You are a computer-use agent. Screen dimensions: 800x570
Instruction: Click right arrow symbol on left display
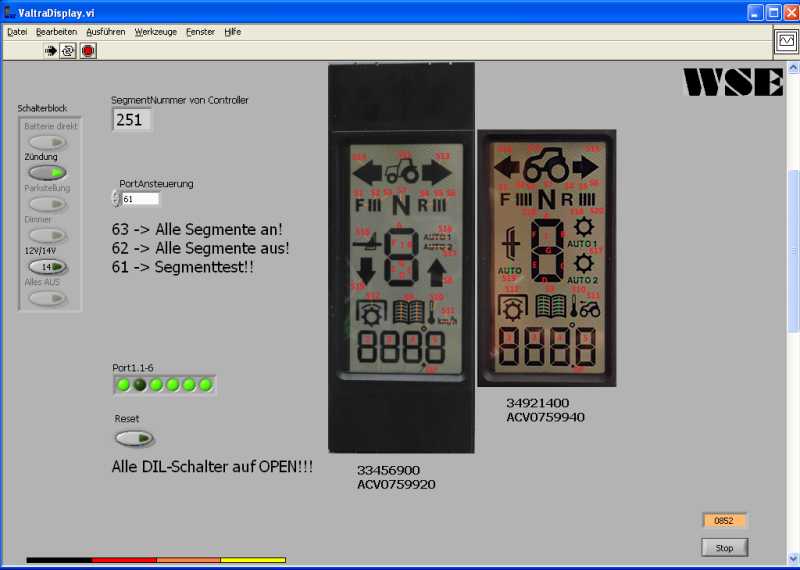click(x=437, y=173)
